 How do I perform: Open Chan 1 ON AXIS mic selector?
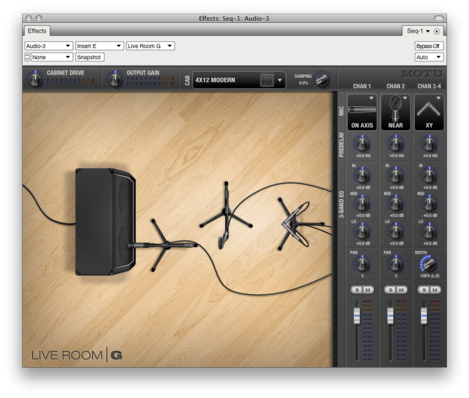[x=362, y=112]
